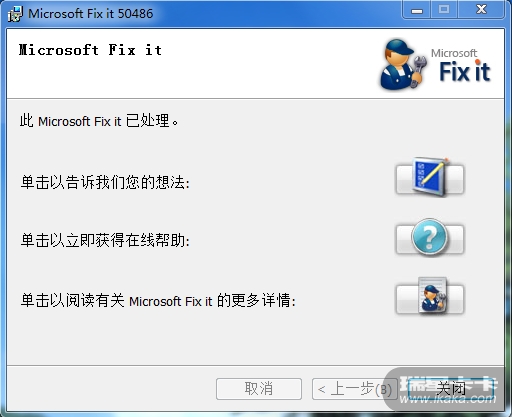The height and width of the screenshot is (417, 512).
Task: Click the 单击以告诉我们您的想法 label
Action: tap(105, 182)
